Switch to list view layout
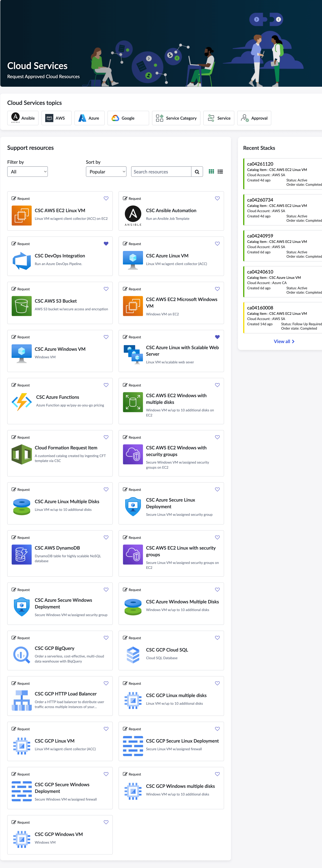The width and height of the screenshot is (322, 868). tap(220, 172)
